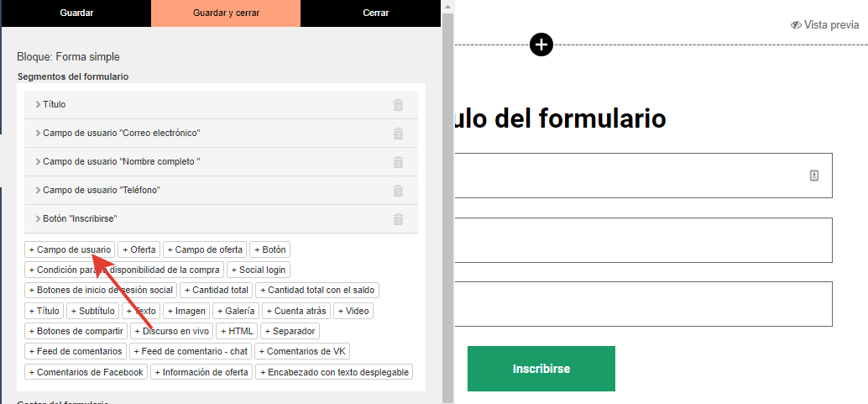Add a Video segment
Viewport: 868px width, 404px height.
click(x=353, y=311)
